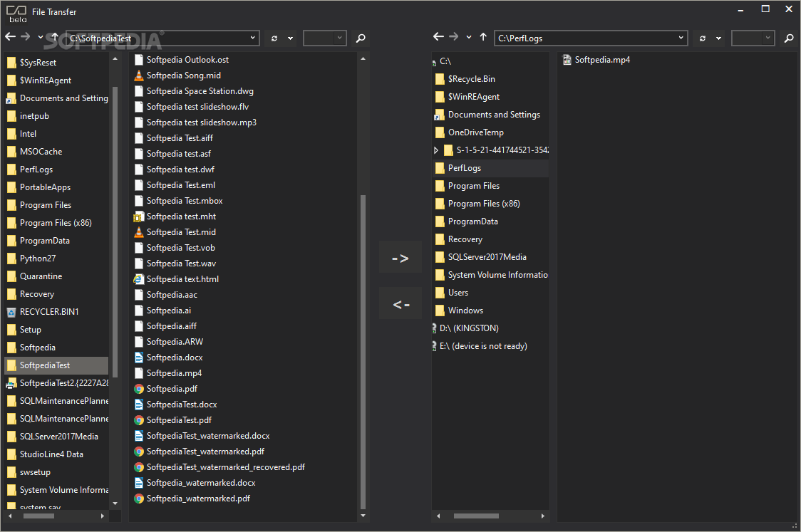
Task: Select SoftpediaTest_watermarked_recovered.pdf icon
Action: [138, 467]
